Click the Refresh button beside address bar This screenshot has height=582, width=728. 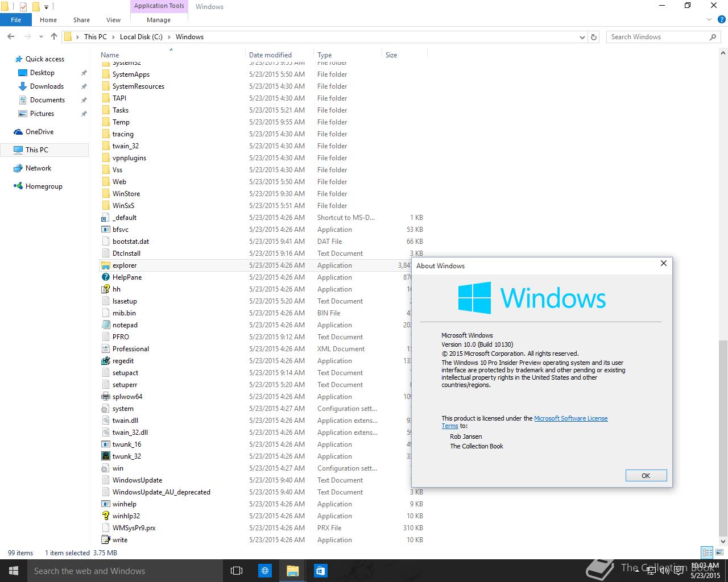594,37
